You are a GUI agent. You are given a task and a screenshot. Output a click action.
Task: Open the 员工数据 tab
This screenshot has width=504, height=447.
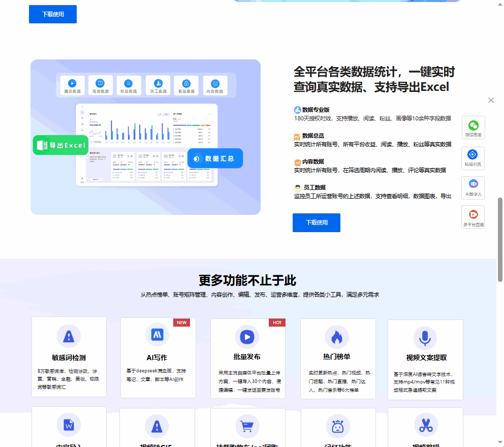pos(158,85)
